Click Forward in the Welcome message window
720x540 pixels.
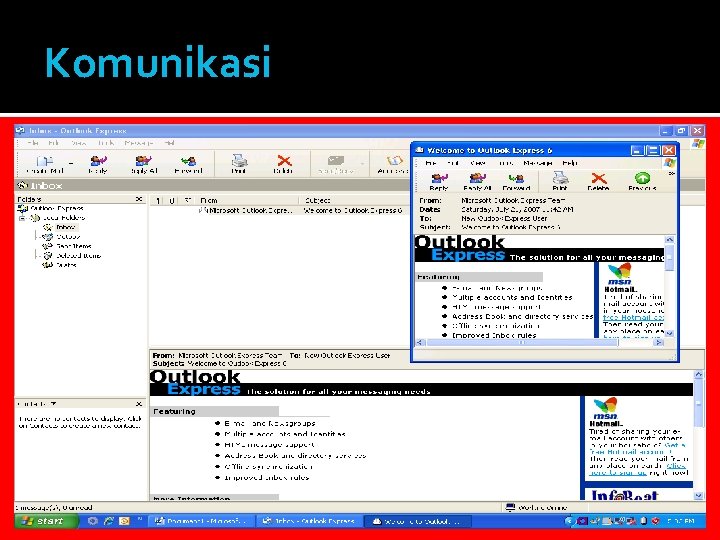(516, 182)
